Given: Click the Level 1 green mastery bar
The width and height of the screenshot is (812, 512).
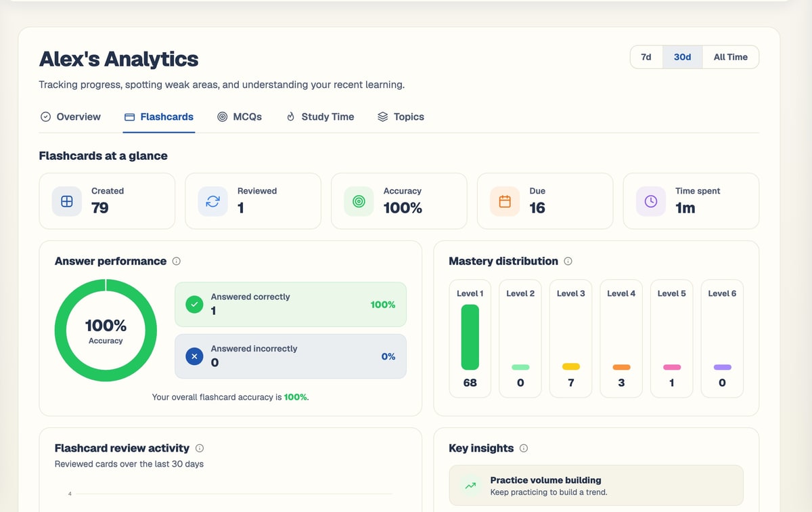Looking at the screenshot, I should click(470, 337).
